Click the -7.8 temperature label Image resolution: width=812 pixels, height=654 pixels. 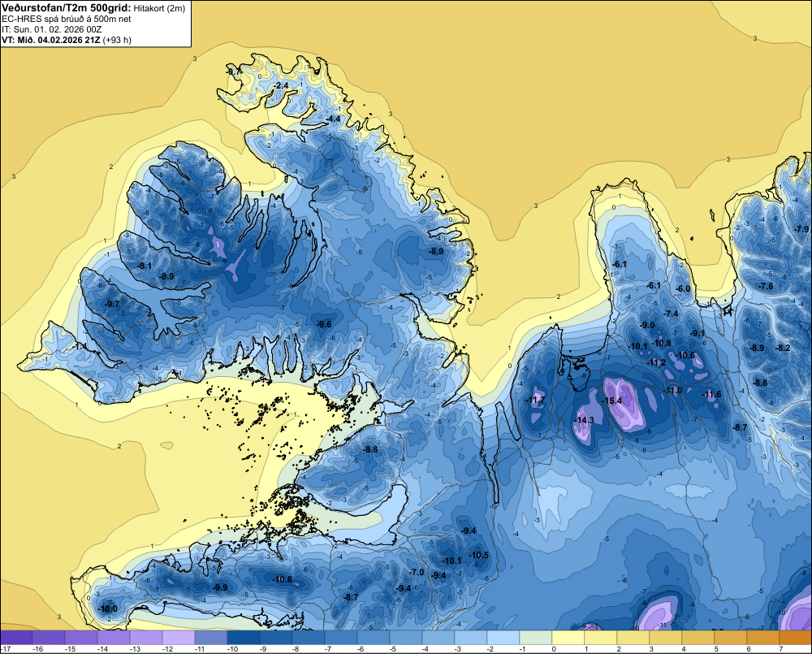pyautogui.click(x=766, y=286)
